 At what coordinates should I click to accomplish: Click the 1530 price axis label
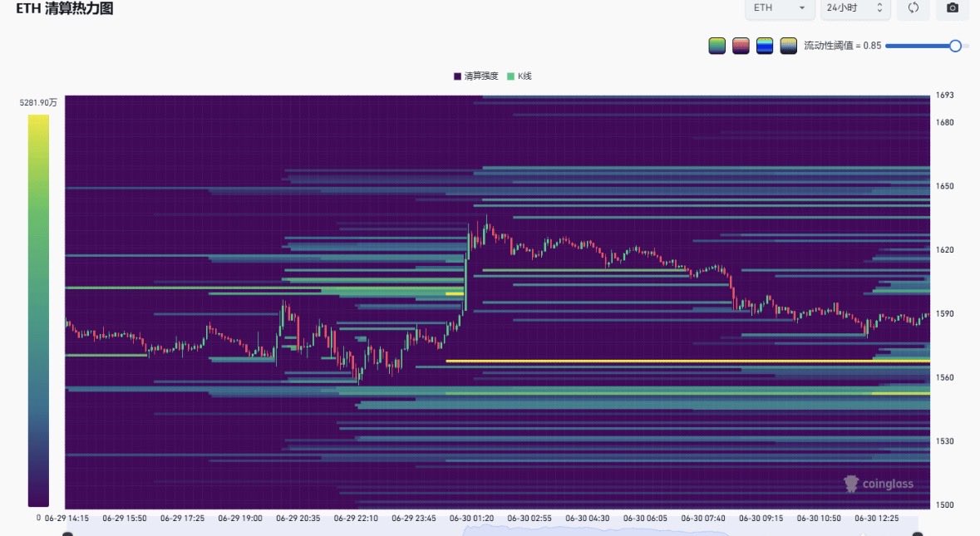coord(944,441)
